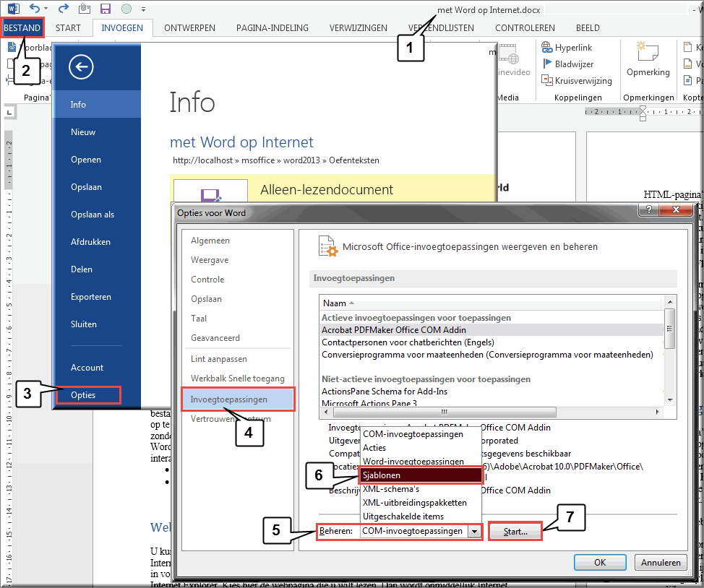Select the INVOEGEN ribbon tab
The image size is (704, 588).
122,28
